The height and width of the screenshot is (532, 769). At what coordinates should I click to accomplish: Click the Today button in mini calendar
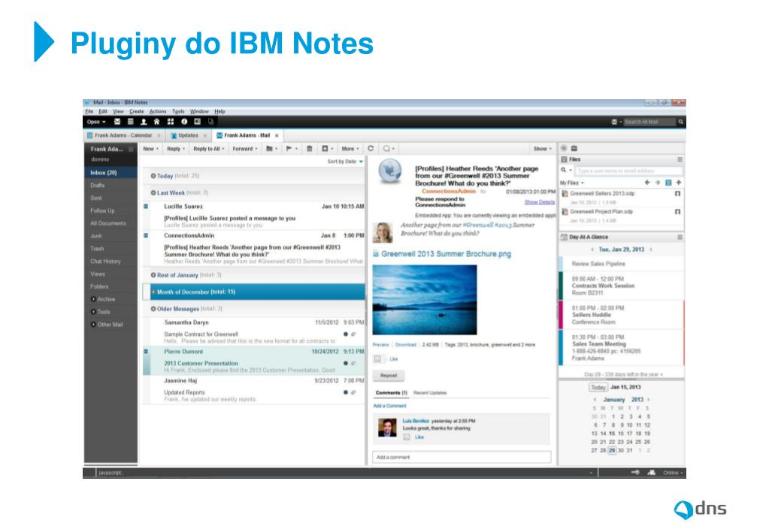coord(598,388)
